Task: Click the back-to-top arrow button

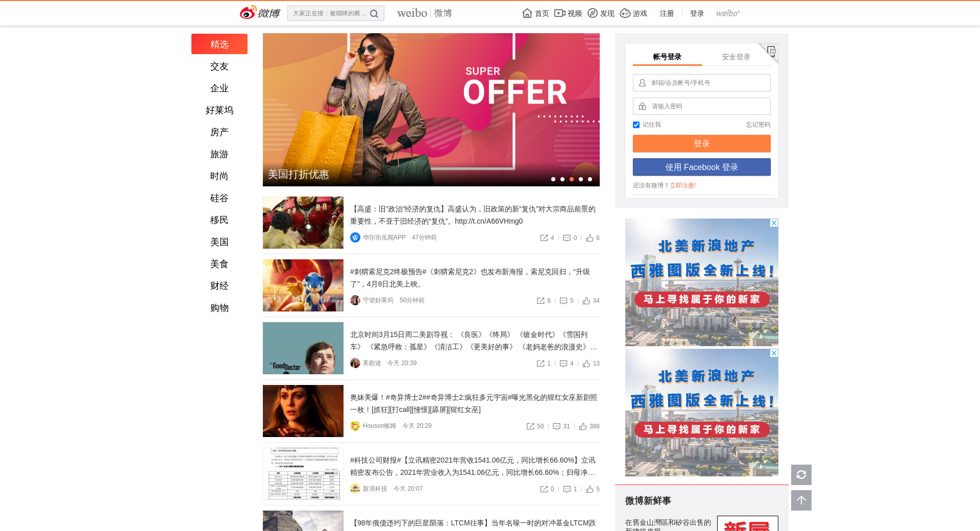Action: [x=801, y=500]
